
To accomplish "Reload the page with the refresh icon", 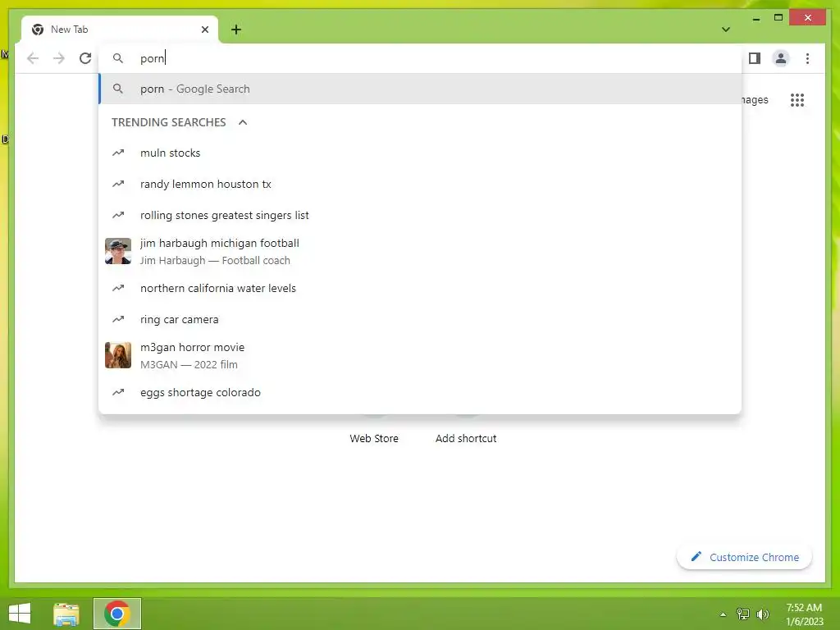I will coord(85,58).
